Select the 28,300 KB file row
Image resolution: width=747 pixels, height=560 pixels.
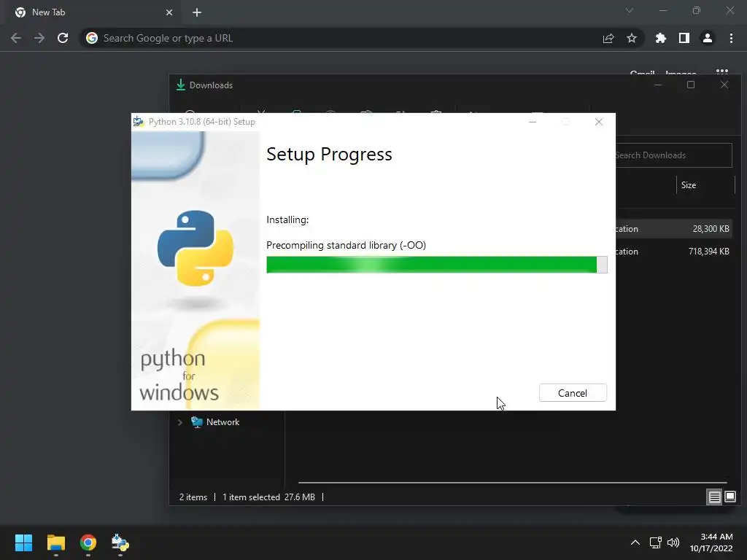674,229
